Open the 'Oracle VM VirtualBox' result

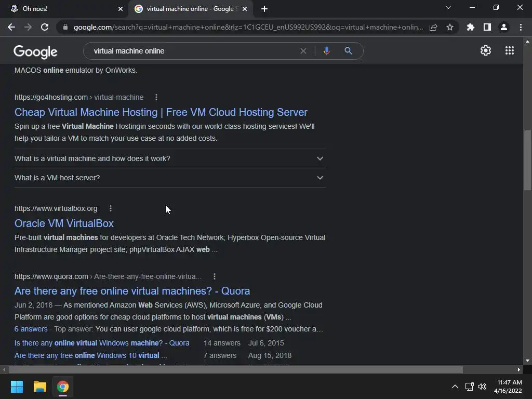point(64,223)
